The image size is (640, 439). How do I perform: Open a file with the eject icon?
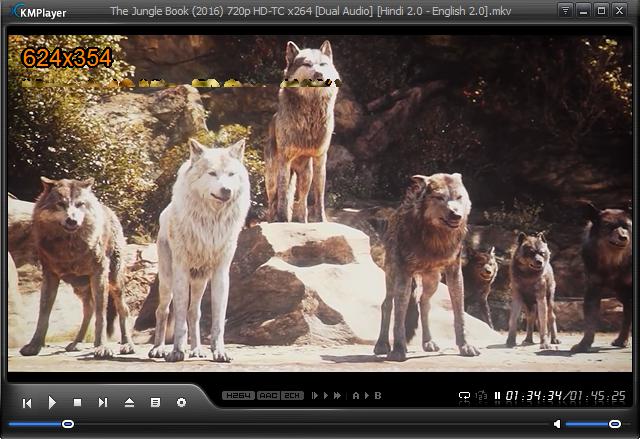click(x=129, y=403)
